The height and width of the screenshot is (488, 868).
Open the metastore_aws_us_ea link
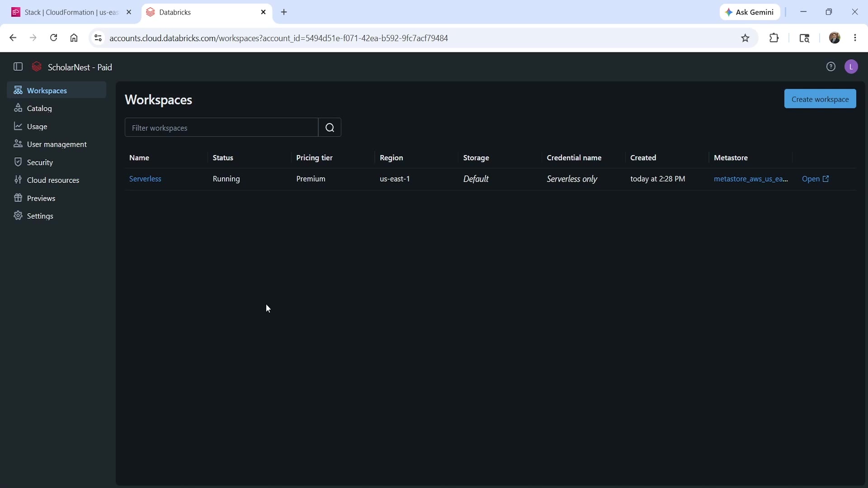[x=751, y=179]
